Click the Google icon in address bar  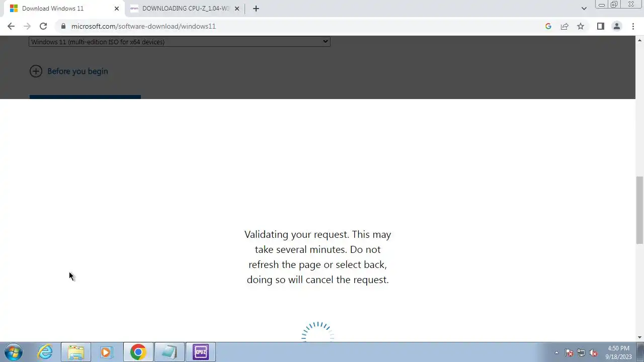(x=548, y=26)
